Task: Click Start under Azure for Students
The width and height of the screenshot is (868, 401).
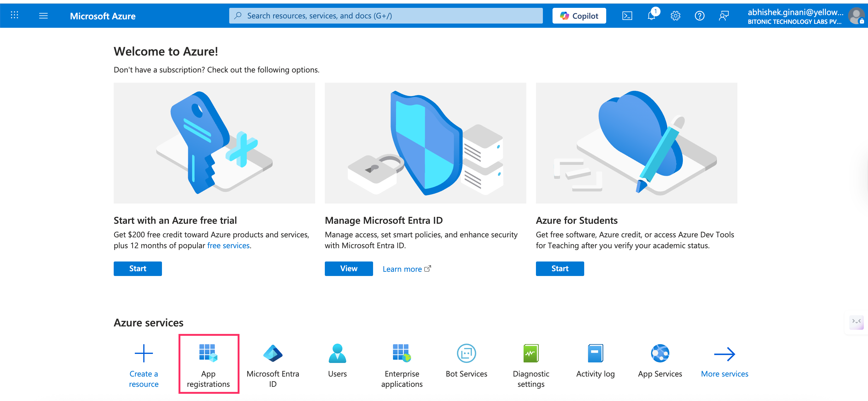Action: tap(560, 268)
